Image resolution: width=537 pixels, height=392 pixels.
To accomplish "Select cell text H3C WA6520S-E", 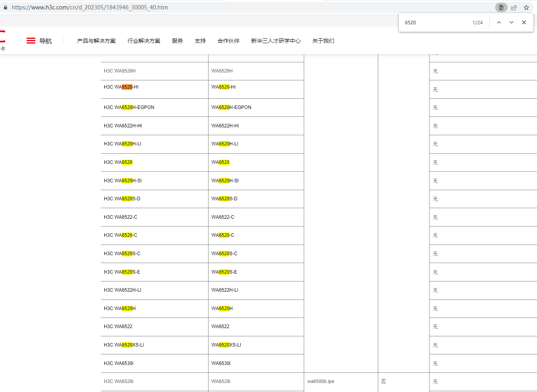I will point(122,272).
